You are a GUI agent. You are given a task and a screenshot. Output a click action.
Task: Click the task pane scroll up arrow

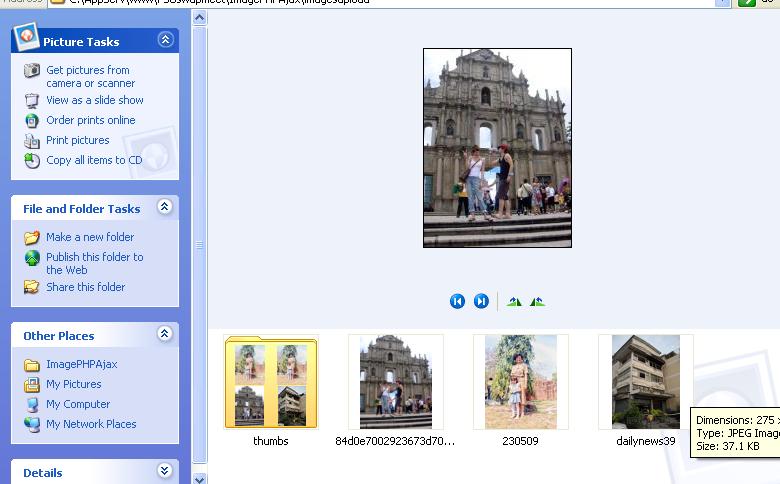tap(199, 18)
